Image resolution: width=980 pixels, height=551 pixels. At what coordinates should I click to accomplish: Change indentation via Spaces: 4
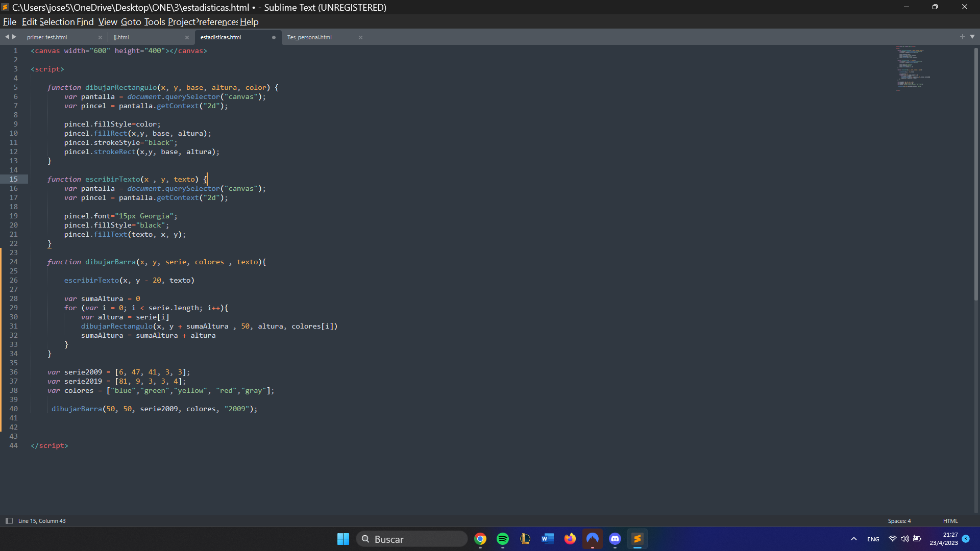pyautogui.click(x=899, y=521)
